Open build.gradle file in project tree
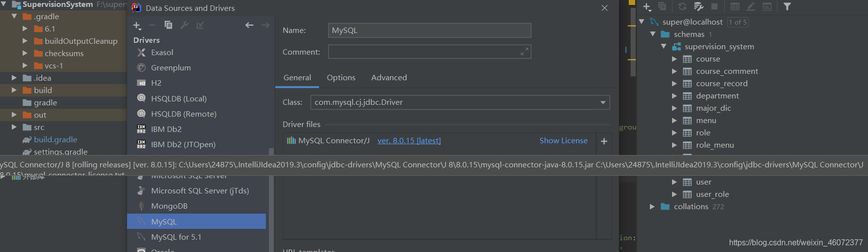The height and width of the screenshot is (252, 868). pyautogui.click(x=55, y=139)
